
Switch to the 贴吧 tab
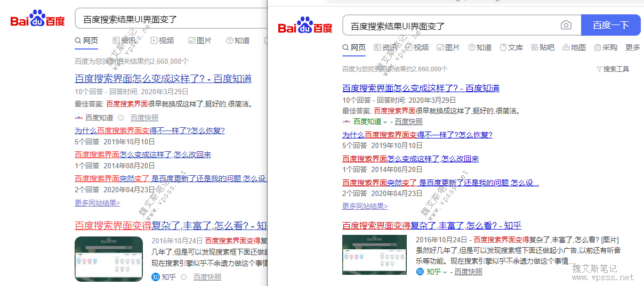[x=542, y=47]
